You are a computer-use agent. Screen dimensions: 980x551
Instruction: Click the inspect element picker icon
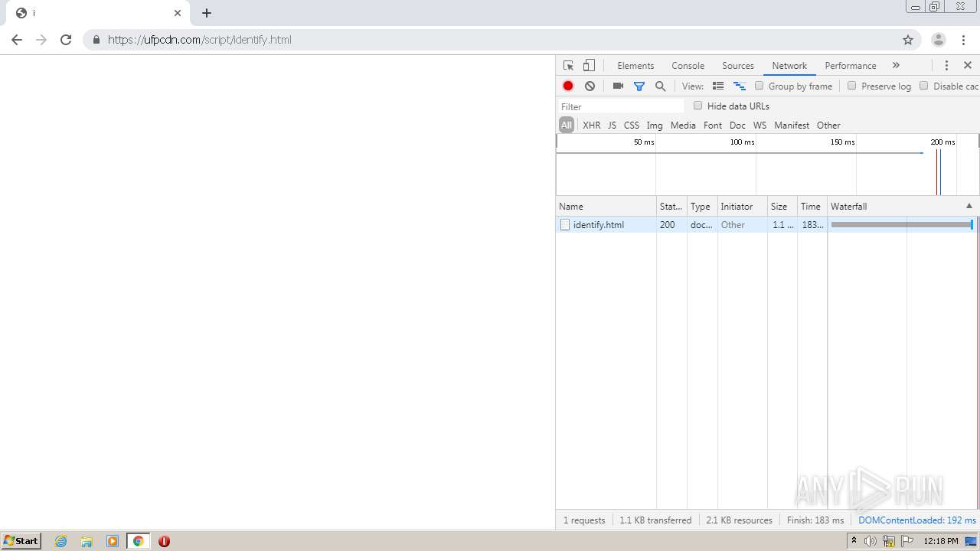pyautogui.click(x=568, y=66)
